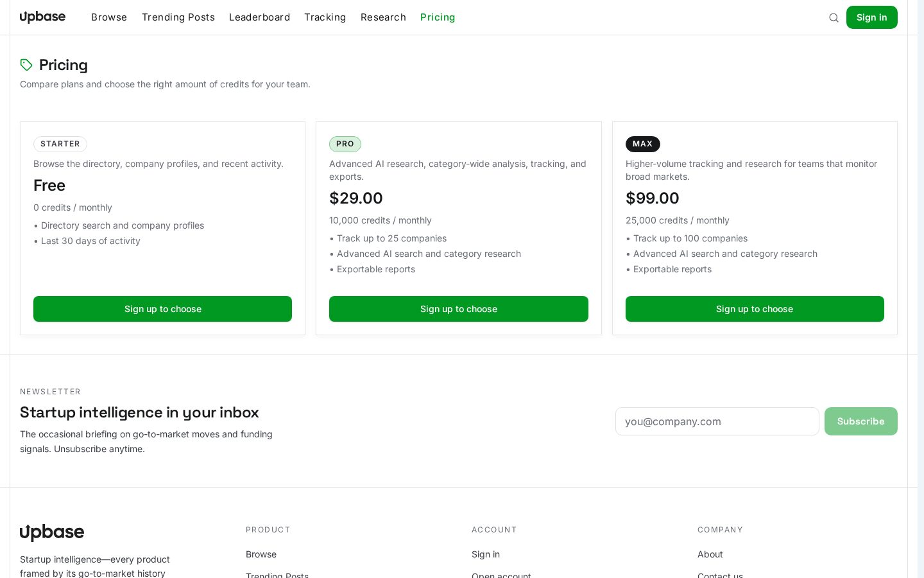Click '0 credits / monthly' text

73,207
